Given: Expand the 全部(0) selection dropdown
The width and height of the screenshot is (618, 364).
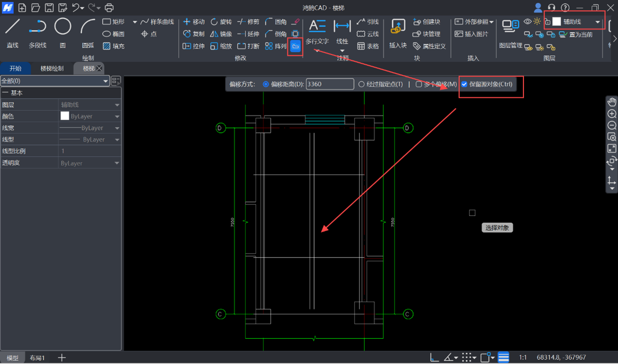Looking at the screenshot, I should (105, 81).
